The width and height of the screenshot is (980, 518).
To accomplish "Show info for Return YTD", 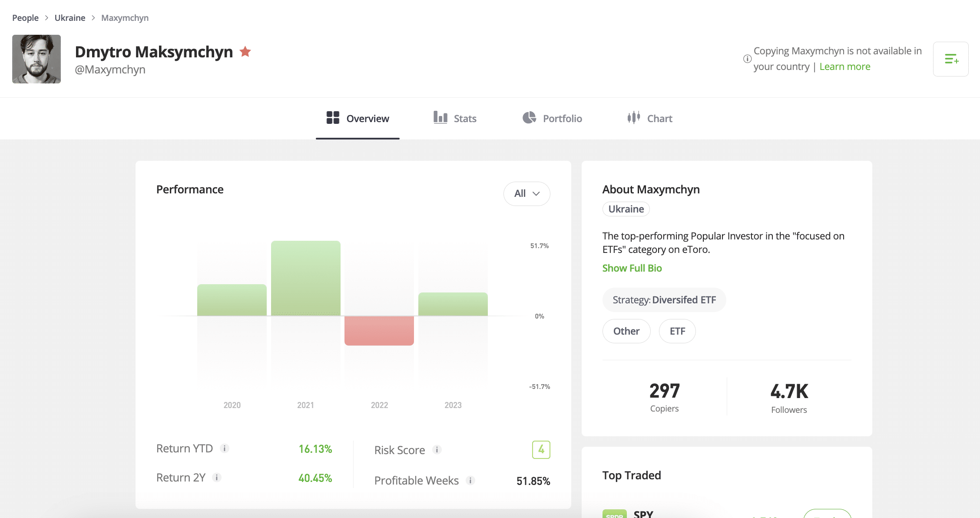I will (x=225, y=448).
